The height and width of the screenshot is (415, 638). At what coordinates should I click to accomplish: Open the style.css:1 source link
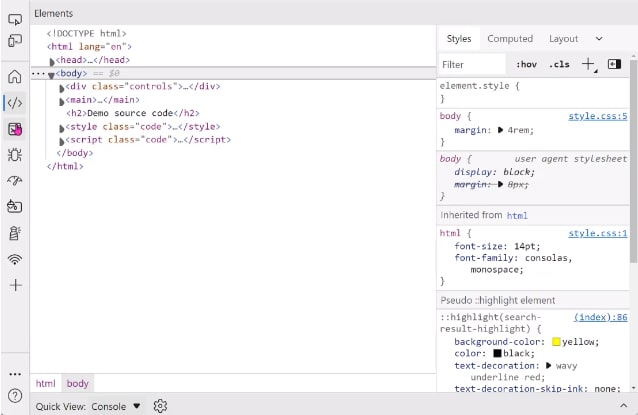coord(598,234)
